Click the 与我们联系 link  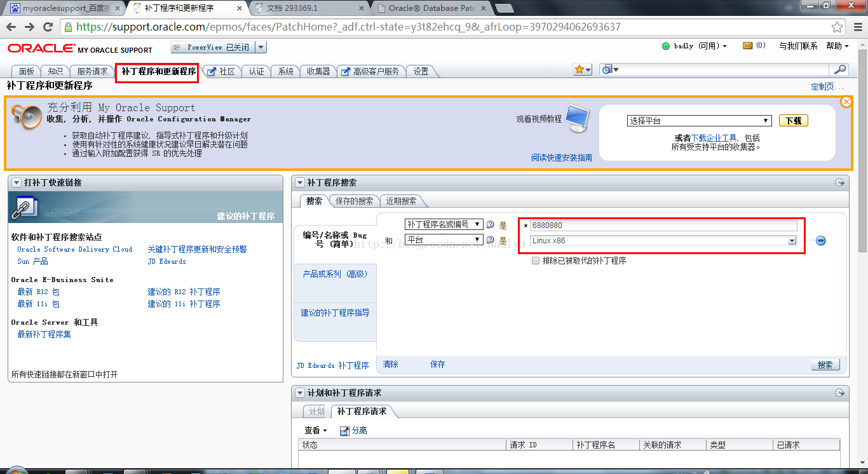click(x=798, y=46)
